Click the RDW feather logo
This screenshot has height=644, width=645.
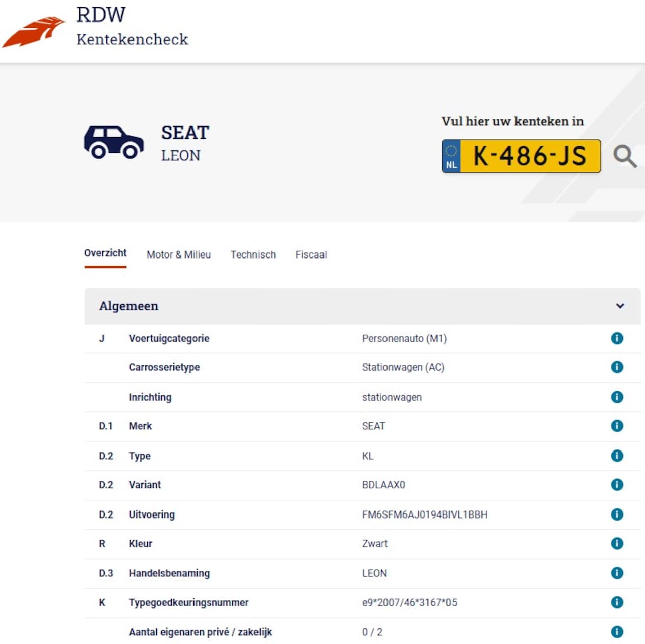(x=34, y=32)
